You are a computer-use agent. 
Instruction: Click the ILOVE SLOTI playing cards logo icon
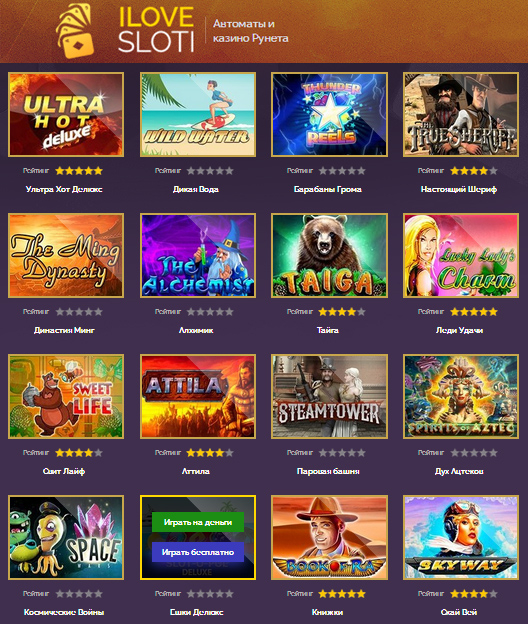pyautogui.click(x=75, y=31)
